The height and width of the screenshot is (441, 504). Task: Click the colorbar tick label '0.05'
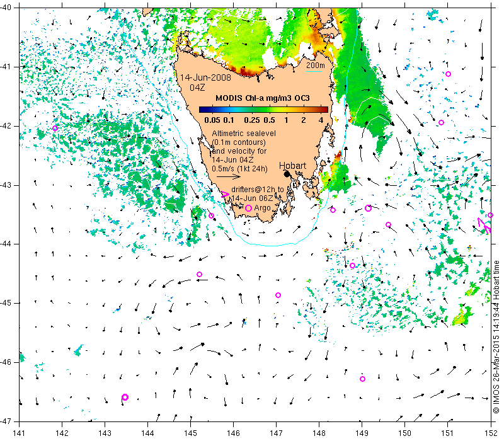pos(212,120)
